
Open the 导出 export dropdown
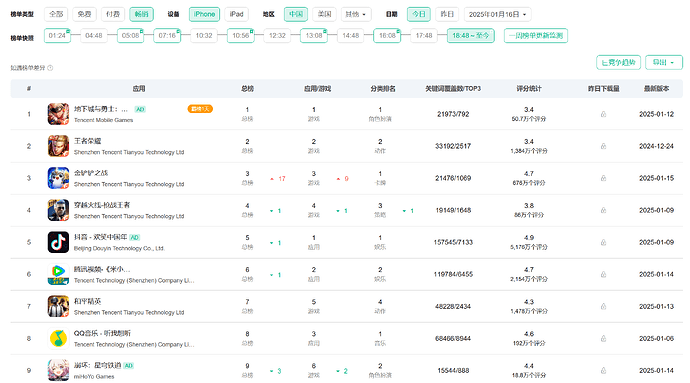664,63
